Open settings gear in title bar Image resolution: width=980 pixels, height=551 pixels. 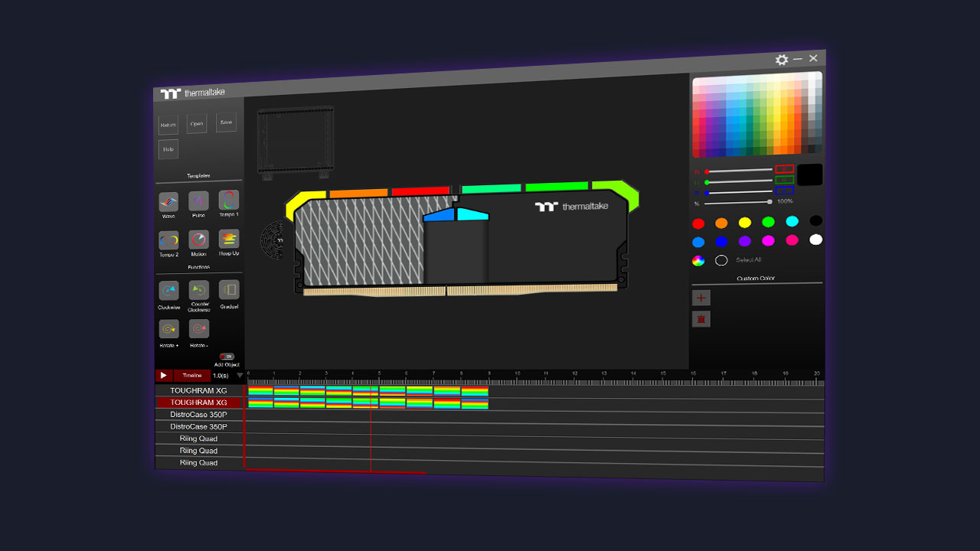[x=782, y=60]
